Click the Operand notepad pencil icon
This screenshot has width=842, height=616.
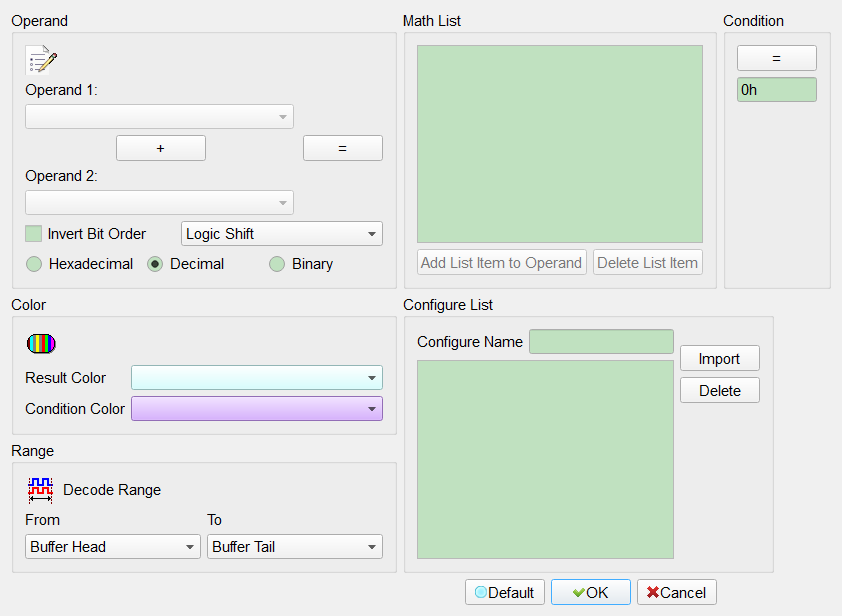coord(41,60)
